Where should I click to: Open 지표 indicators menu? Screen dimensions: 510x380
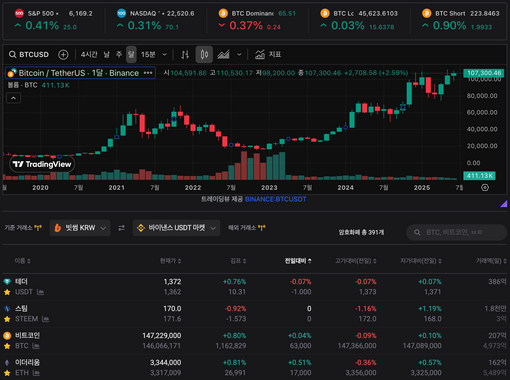[x=268, y=54]
